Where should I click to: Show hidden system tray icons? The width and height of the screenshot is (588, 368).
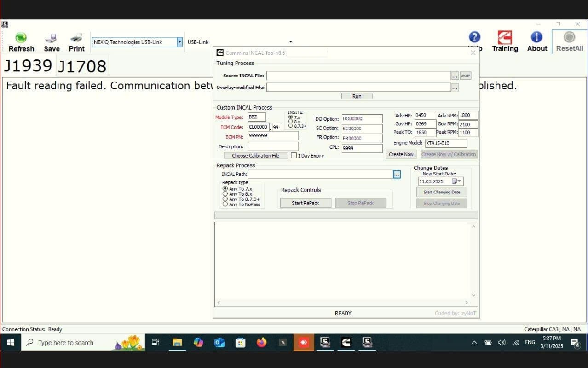click(x=474, y=343)
